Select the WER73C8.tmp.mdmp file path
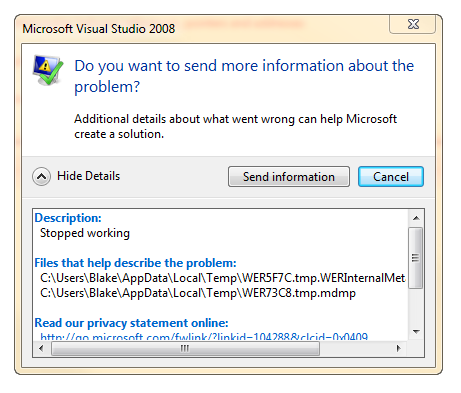The width and height of the screenshot is (461, 393). (198, 293)
